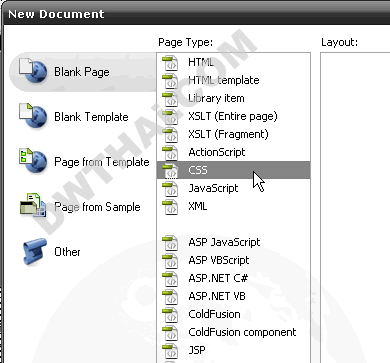The width and height of the screenshot is (390, 363).
Task: Click the icon beside ASP JavaScript
Action: click(170, 243)
